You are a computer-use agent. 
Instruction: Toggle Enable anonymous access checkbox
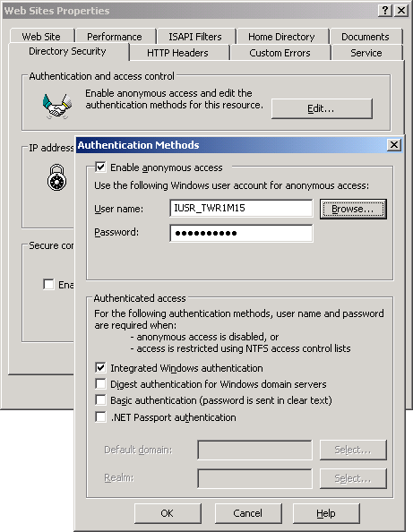tap(100, 167)
